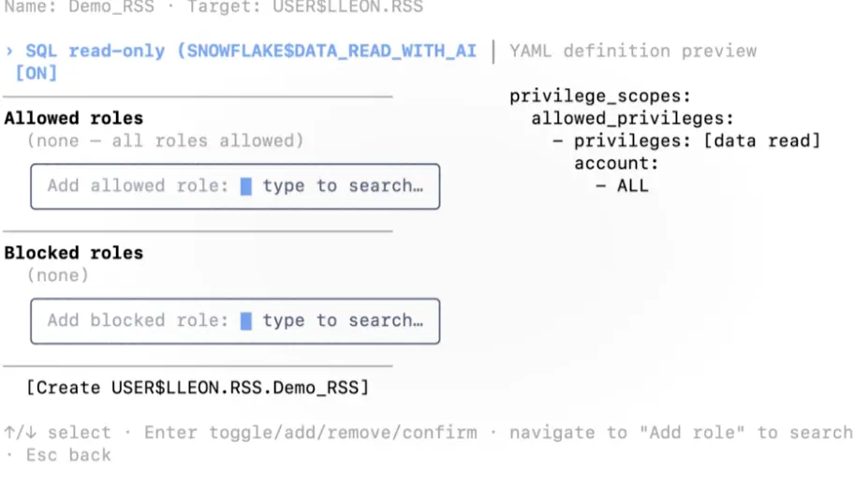Select the SQL read-only SNOWFLAKE$DATA_READ_WITH_AI row
This screenshot has width=868, height=488.
tap(241, 62)
